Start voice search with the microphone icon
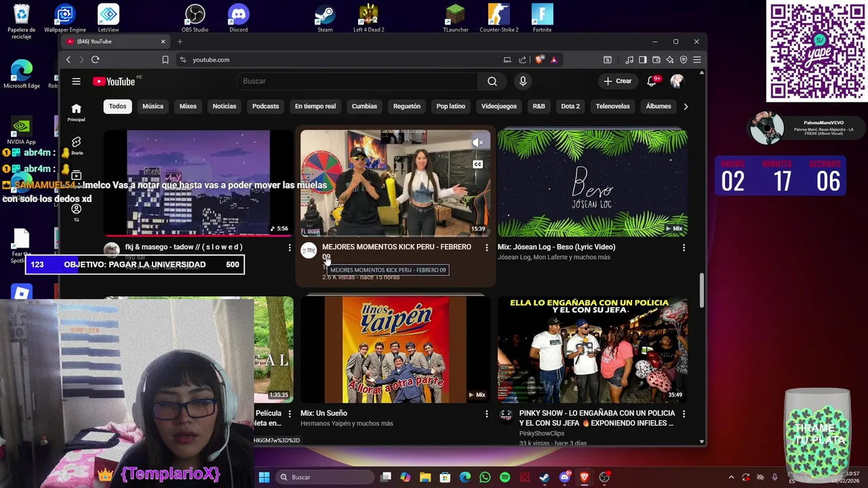Screen dimensions: 868x488 click(x=523, y=81)
